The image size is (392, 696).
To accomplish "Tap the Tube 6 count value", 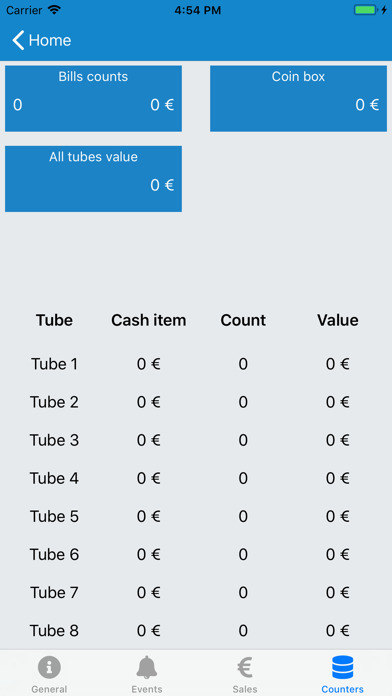I will 243,554.
